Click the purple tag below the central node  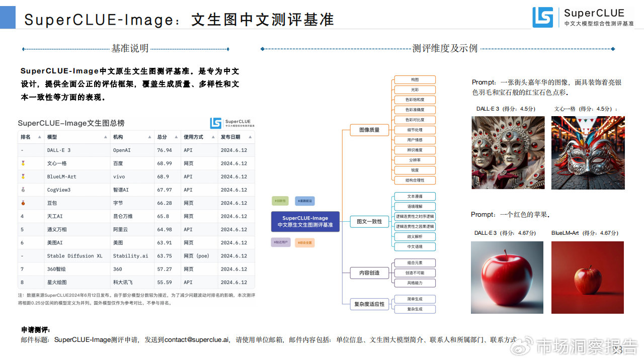[x=280, y=242]
